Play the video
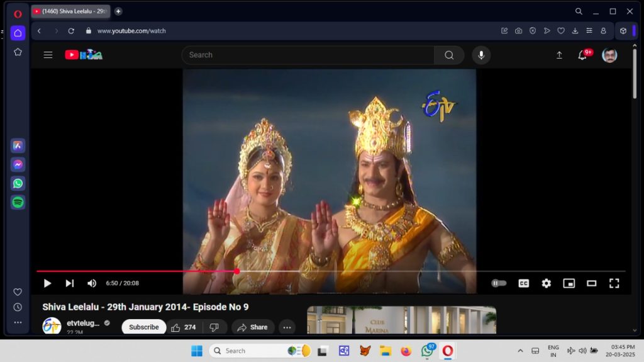 47,283
